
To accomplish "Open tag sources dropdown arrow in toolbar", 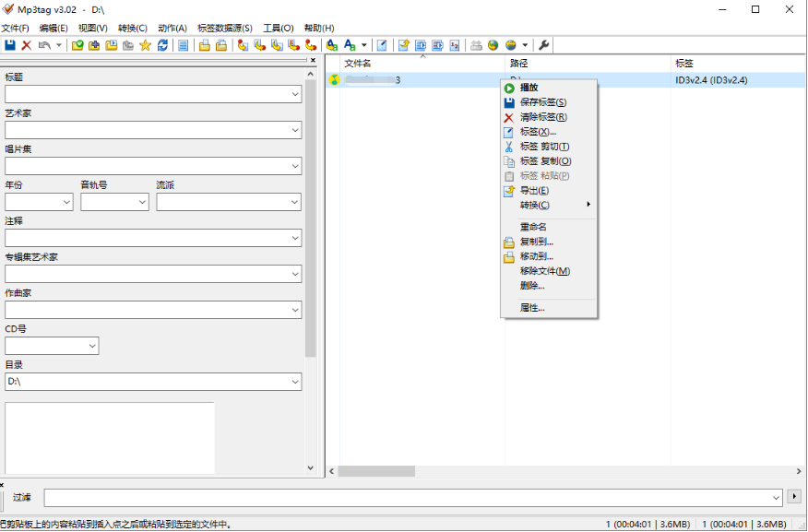I will 525,45.
